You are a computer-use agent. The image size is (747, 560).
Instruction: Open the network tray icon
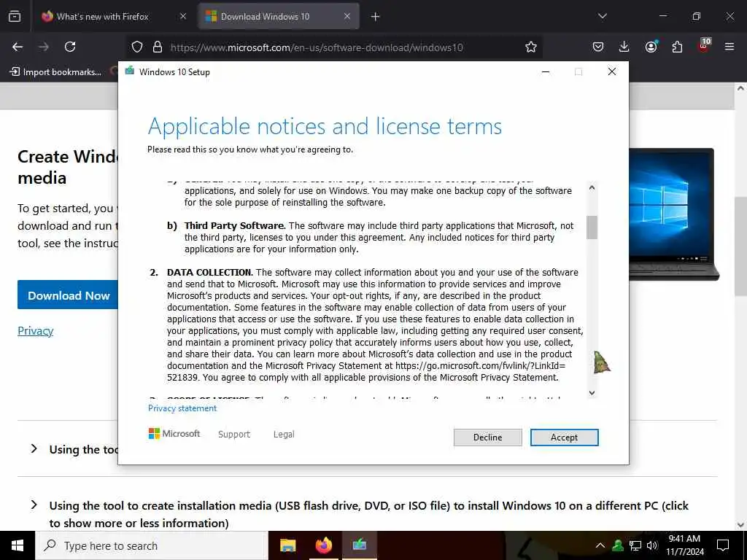635,545
